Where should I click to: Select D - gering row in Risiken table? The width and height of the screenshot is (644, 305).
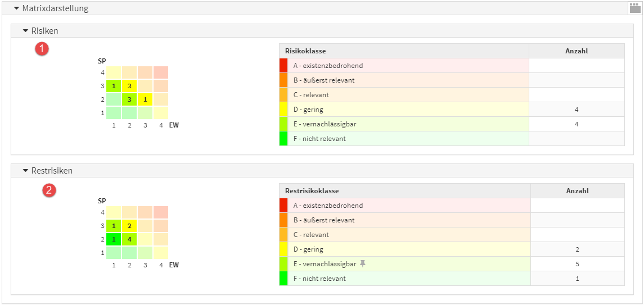coord(408,110)
